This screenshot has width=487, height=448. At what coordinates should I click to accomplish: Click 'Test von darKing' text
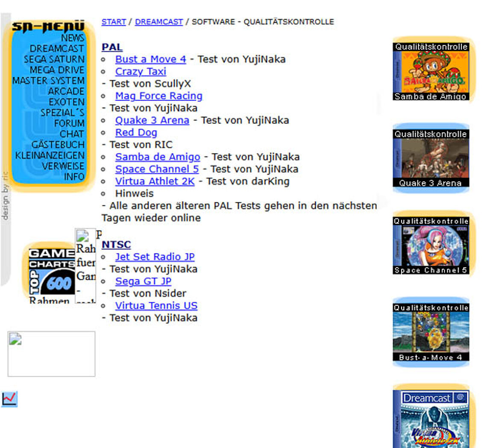point(248,182)
